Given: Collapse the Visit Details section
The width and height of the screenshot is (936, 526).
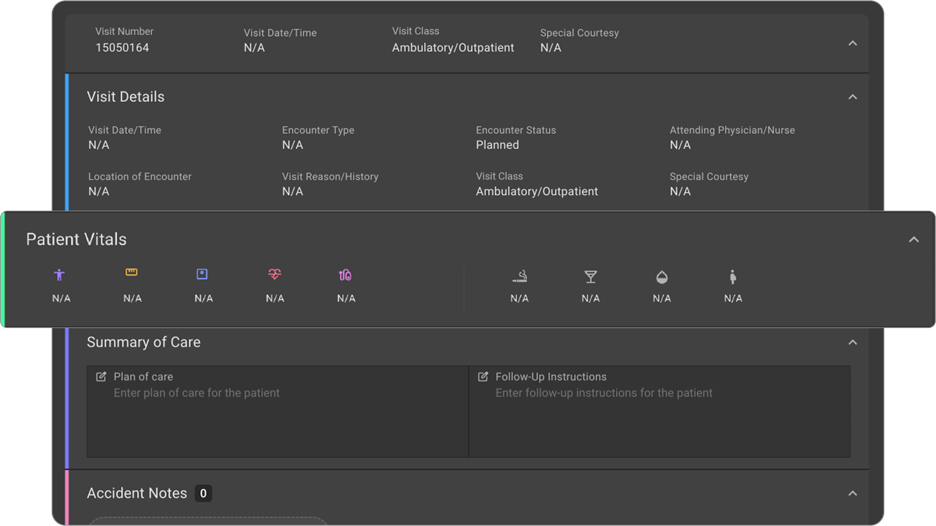Looking at the screenshot, I should coord(852,97).
